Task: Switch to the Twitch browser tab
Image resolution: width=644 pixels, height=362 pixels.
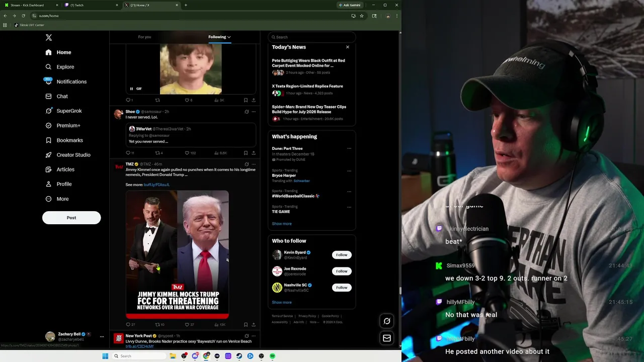Action: click(91, 5)
